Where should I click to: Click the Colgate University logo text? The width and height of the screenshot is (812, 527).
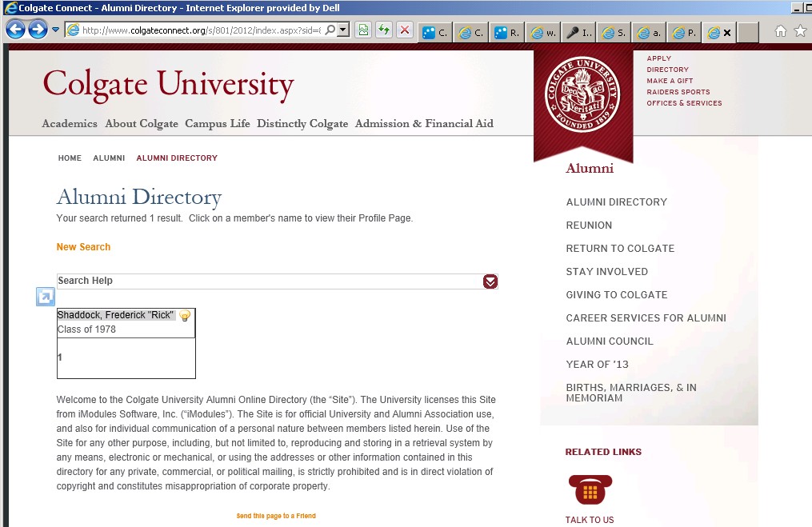tap(168, 85)
